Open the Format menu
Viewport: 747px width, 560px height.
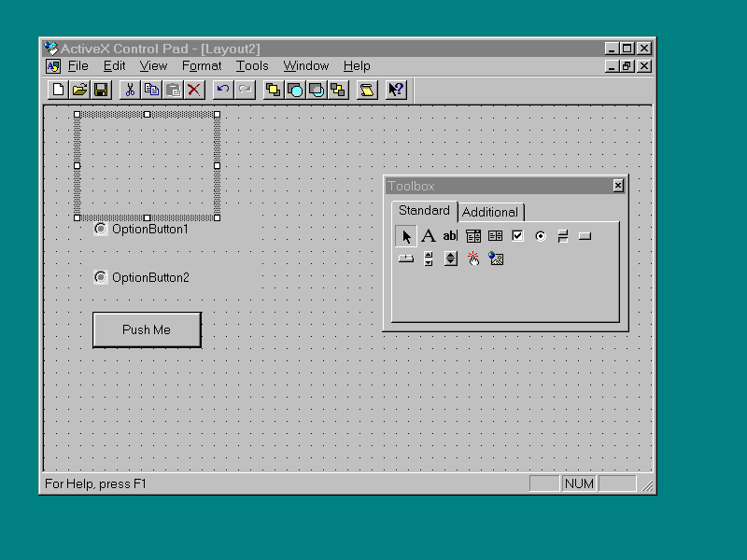pos(202,66)
